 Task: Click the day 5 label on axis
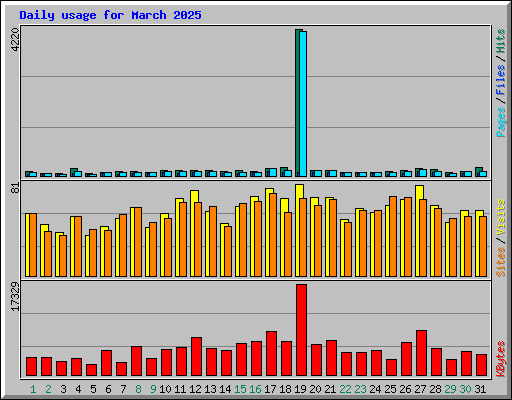(93, 389)
